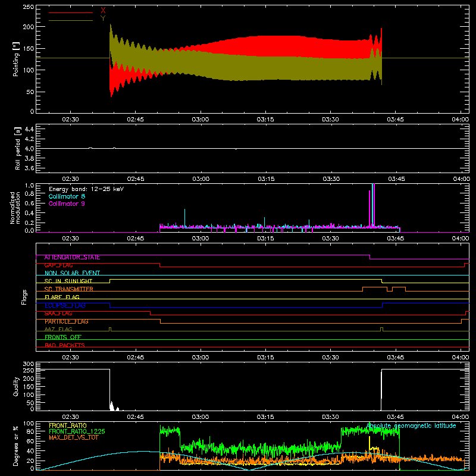Click 03:00 time label under Quality plot

coord(201,417)
